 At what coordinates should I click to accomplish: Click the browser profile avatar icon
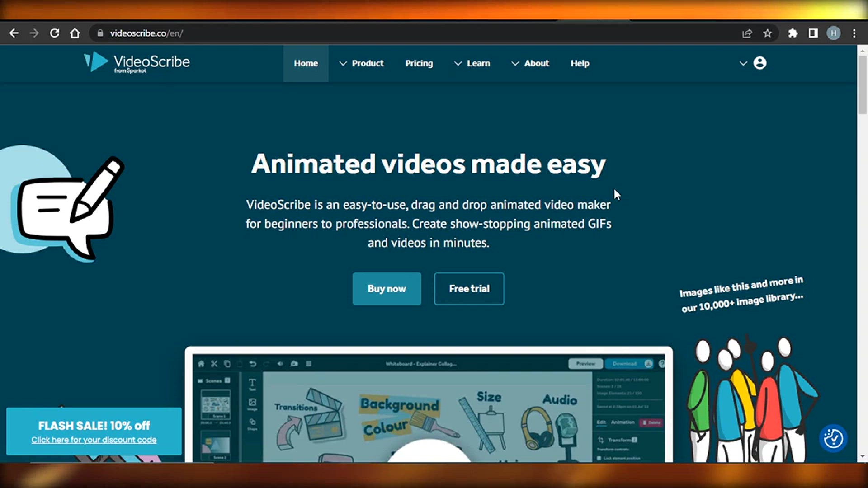pyautogui.click(x=834, y=33)
